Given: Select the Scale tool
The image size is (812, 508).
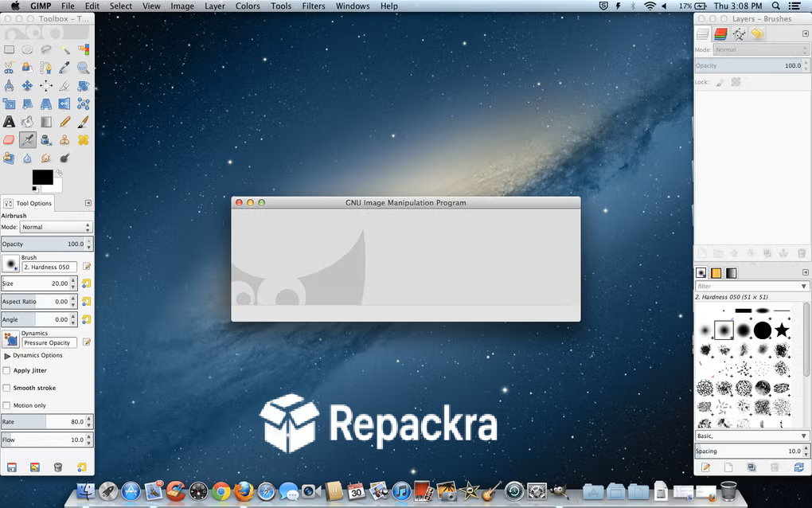Looking at the screenshot, I should point(10,104).
